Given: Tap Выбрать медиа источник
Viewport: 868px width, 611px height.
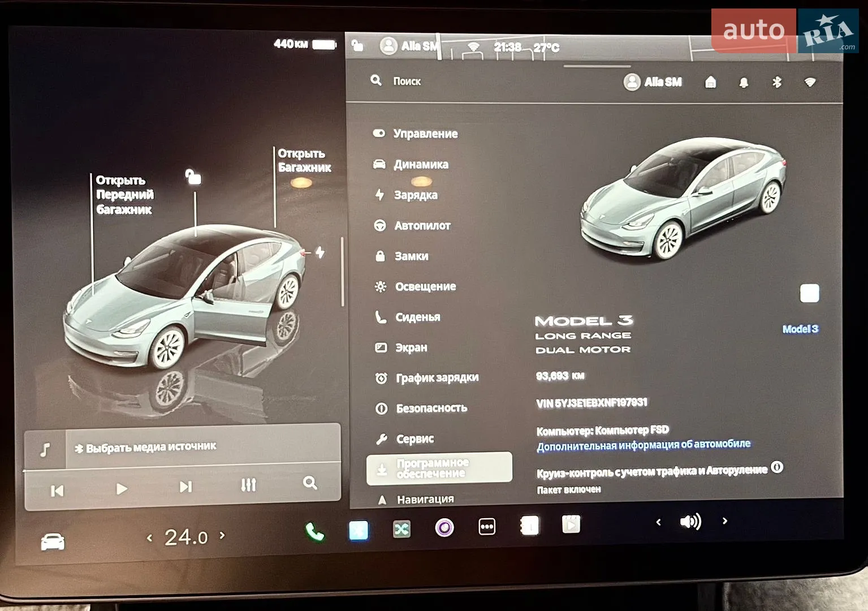Looking at the screenshot, I should (151, 447).
